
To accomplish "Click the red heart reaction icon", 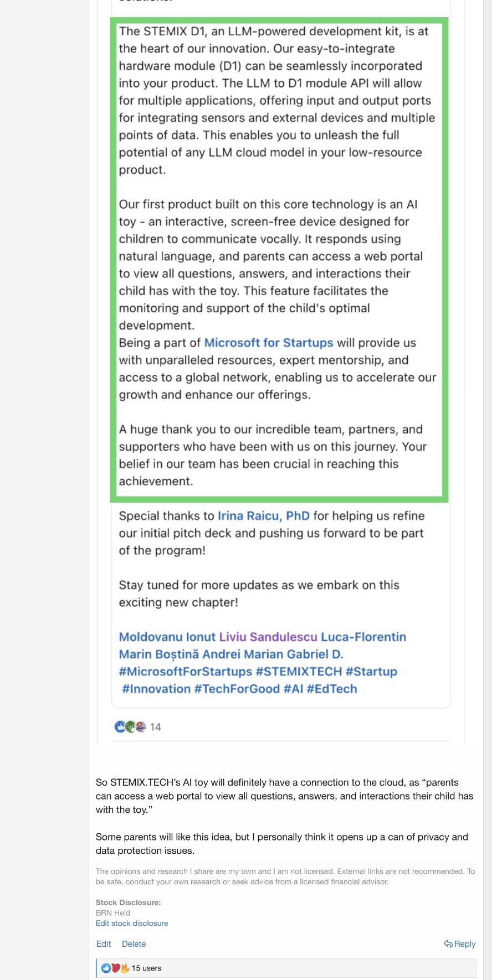I will click(x=116, y=968).
